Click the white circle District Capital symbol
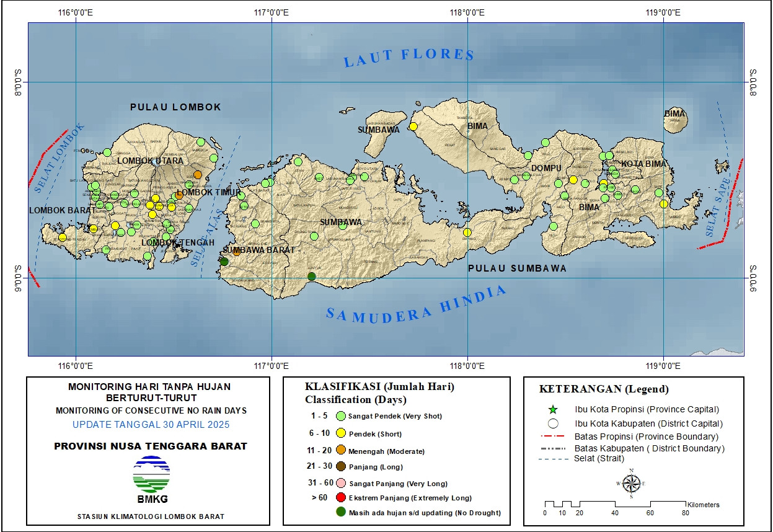This screenshot has width=773, height=532. tap(553, 424)
